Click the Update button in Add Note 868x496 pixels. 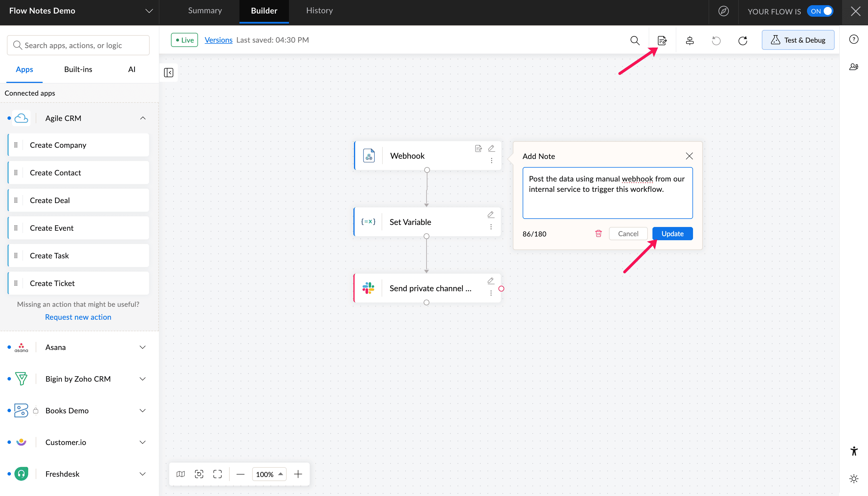pyautogui.click(x=672, y=234)
